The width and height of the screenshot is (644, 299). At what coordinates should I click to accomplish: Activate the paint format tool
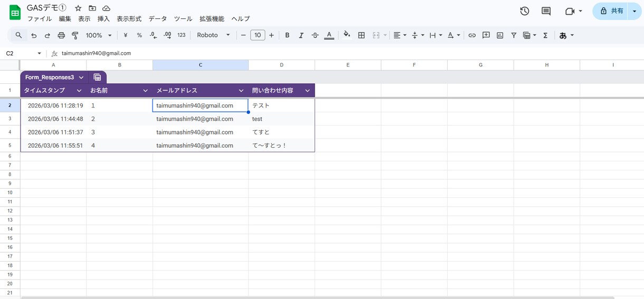75,35
